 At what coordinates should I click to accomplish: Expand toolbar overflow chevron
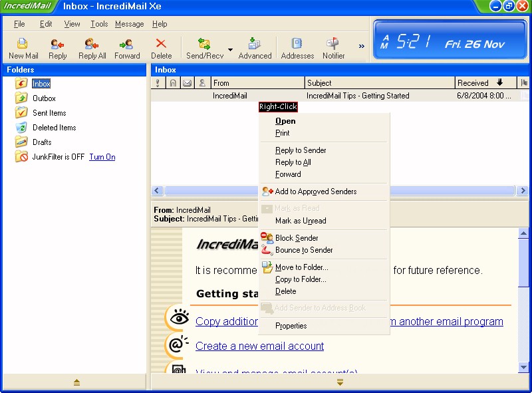362,47
